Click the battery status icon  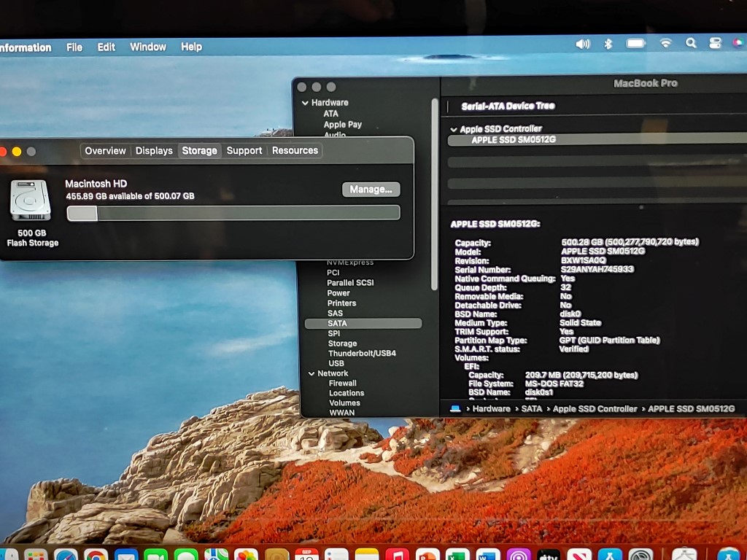(x=635, y=43)
